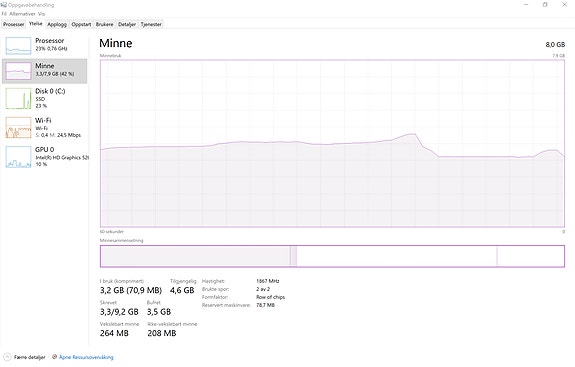This screenshot has height=367, width=575.
Task: Switch to the Applogg tab
Action: pyautogui.click(x=57, y=24)
